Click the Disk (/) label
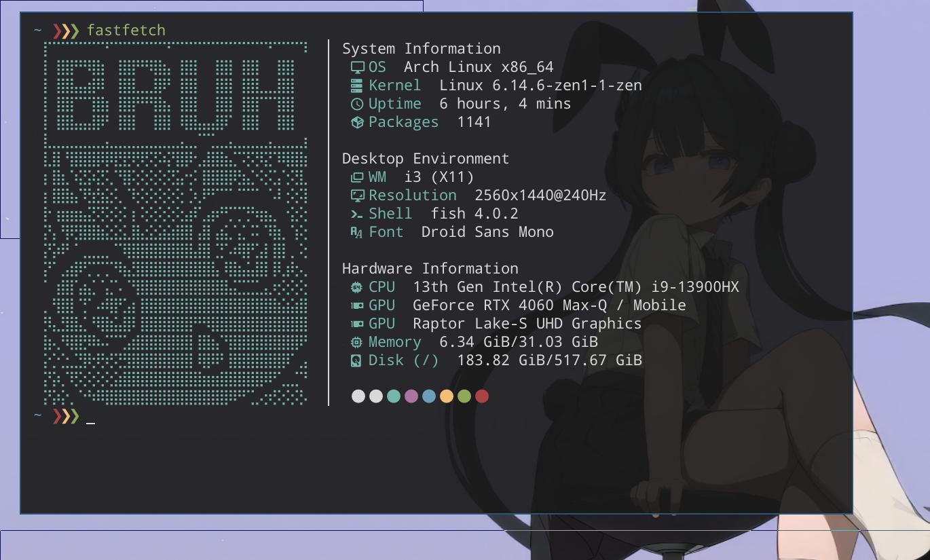Image resolution: width=930 pixels, height=560 pixels. 404,360
